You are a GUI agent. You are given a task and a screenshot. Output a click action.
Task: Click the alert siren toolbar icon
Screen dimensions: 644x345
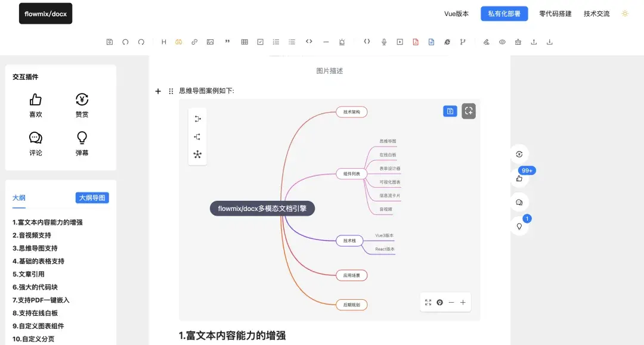coord(342,42)
